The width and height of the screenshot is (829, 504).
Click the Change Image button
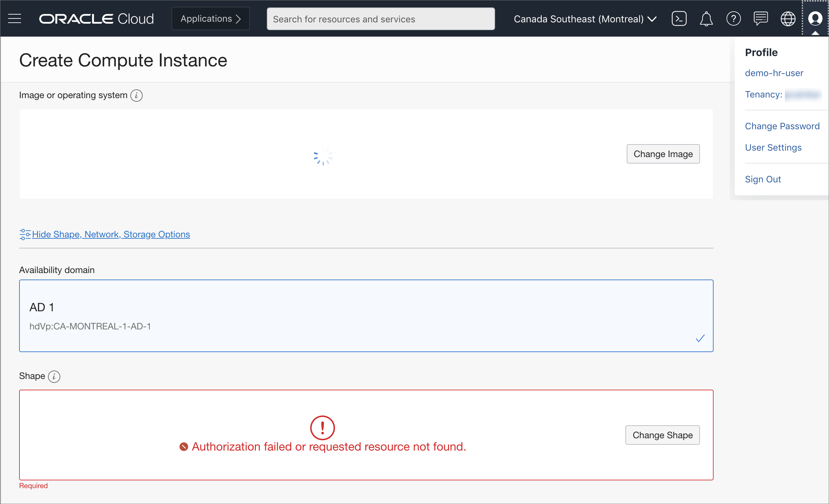pyautogui.click(x=663, y=154)
